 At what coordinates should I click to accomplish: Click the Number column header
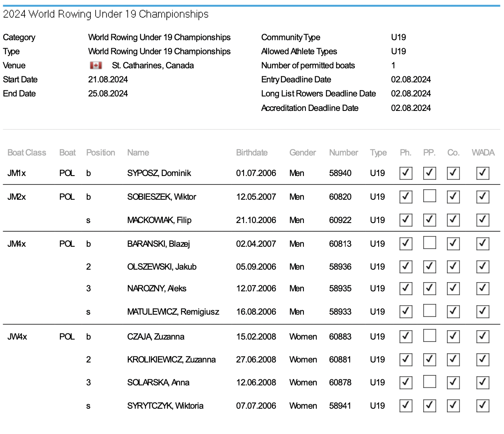pos(344,153)
